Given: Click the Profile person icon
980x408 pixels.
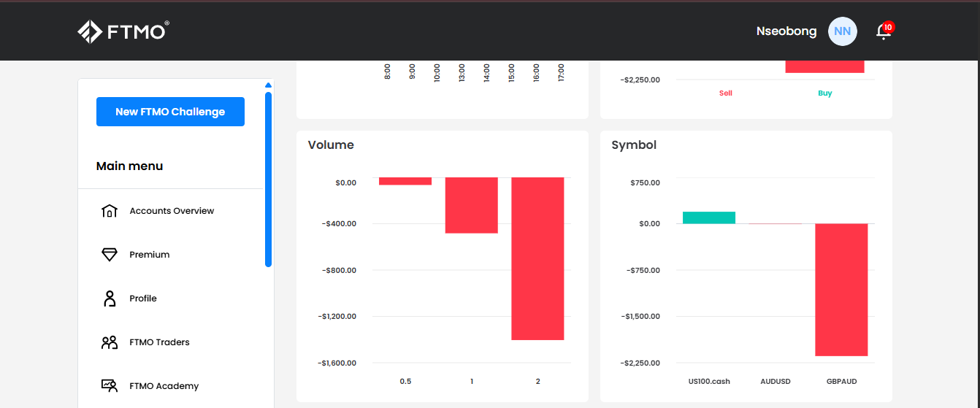Looking at the screenshot, I should pyautogui.click(x=110, y=299).
